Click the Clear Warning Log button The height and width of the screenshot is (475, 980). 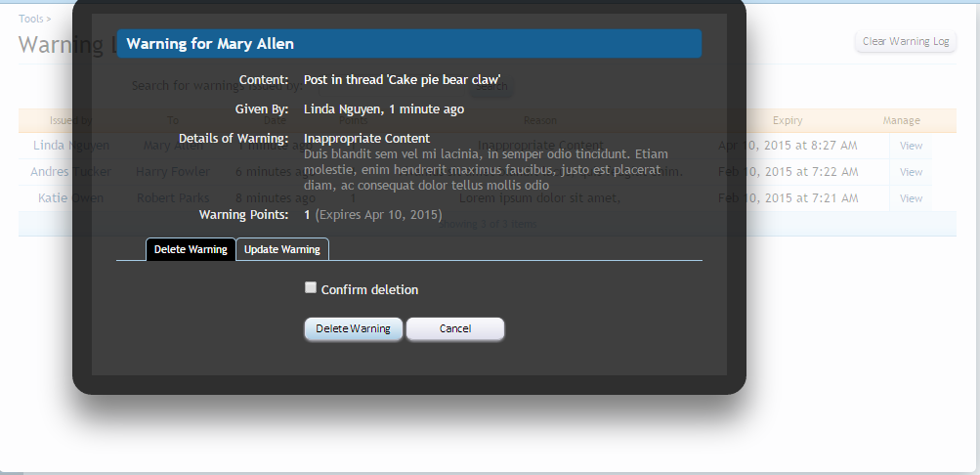pos(906,41)
